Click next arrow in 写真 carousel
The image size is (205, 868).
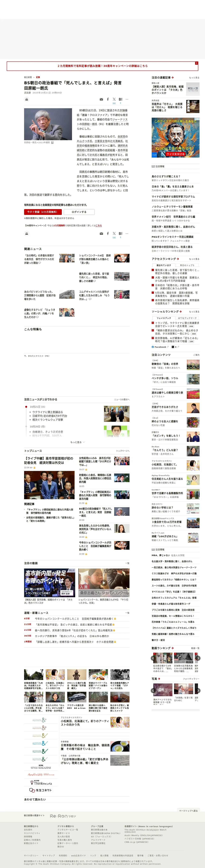[x=198, y=690]
